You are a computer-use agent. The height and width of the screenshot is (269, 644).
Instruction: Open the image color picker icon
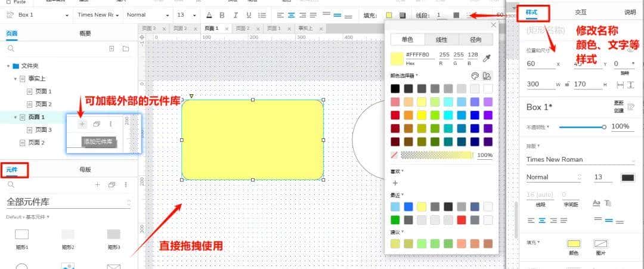pos(487,76)
